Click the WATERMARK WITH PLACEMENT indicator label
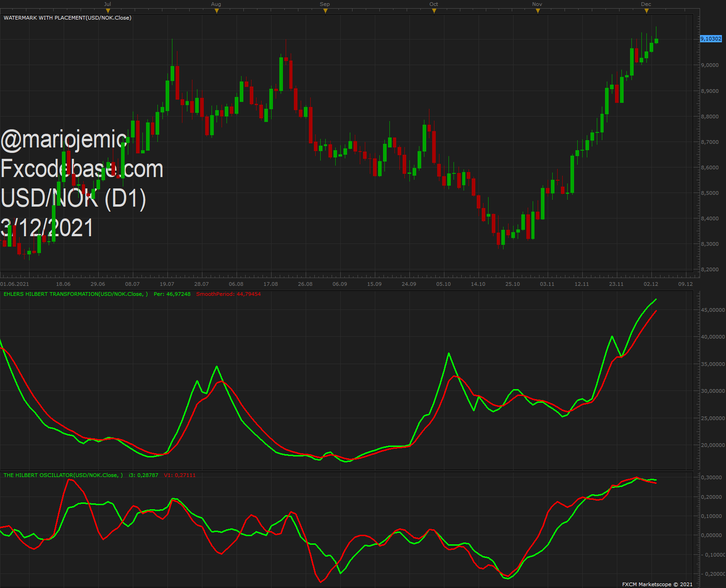 [67, 18]
